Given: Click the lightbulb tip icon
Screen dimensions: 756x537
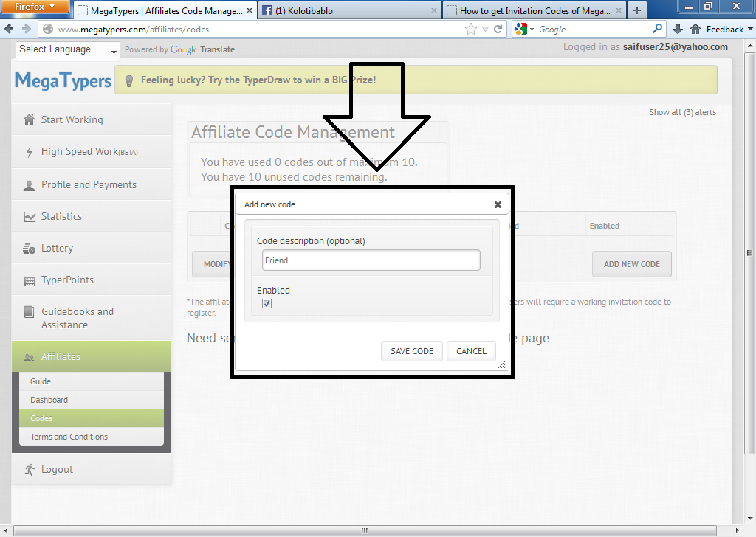Looking at the screenshot, I should [x=129, y=80].
